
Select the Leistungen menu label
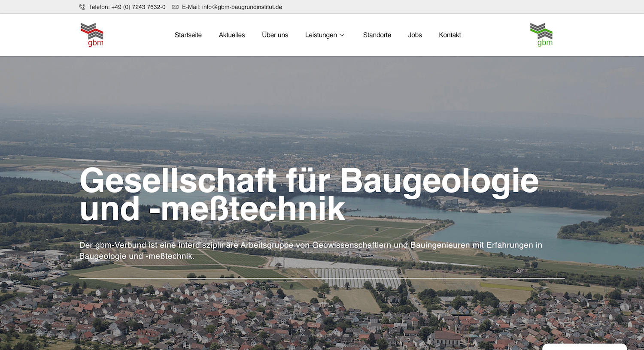[321, 35]
